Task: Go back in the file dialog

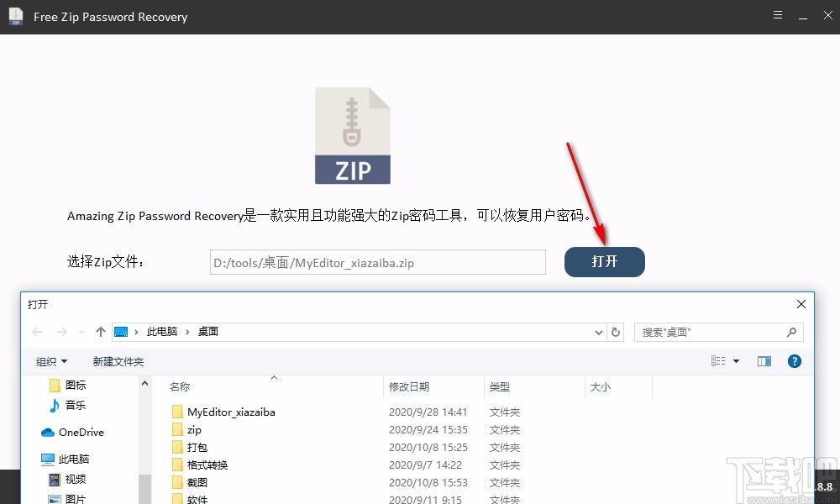Action: pyautogui.click(x=37, y=332)
